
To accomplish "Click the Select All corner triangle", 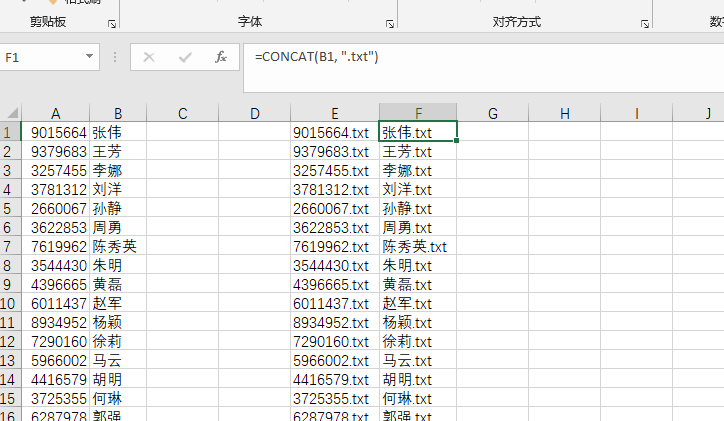I will [x=10, y=114].
